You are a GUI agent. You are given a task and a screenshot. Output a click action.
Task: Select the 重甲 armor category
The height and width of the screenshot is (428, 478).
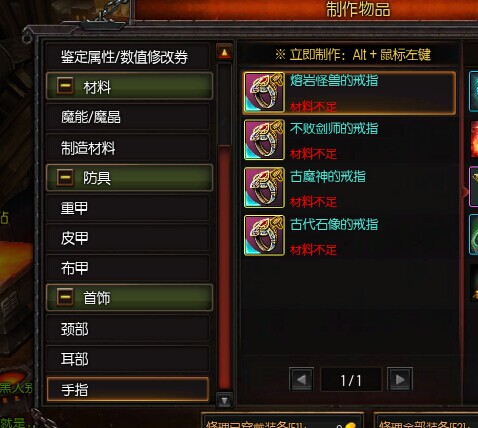[x=128, y=208]
